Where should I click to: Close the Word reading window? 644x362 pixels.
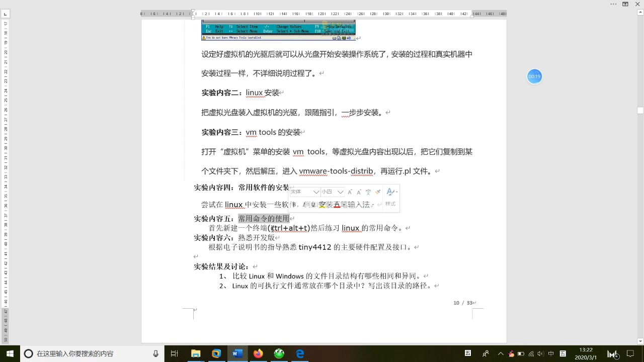638,4
